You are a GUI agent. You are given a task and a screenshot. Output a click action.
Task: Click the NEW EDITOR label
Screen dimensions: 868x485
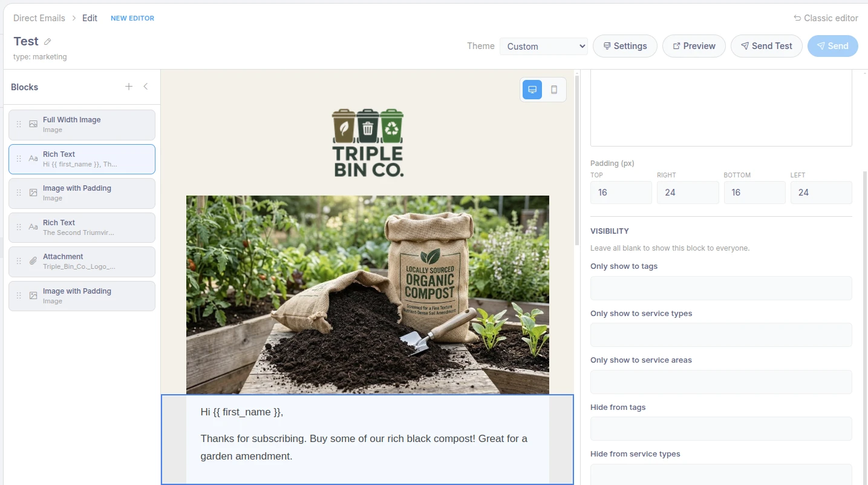[x=132, y=18]
